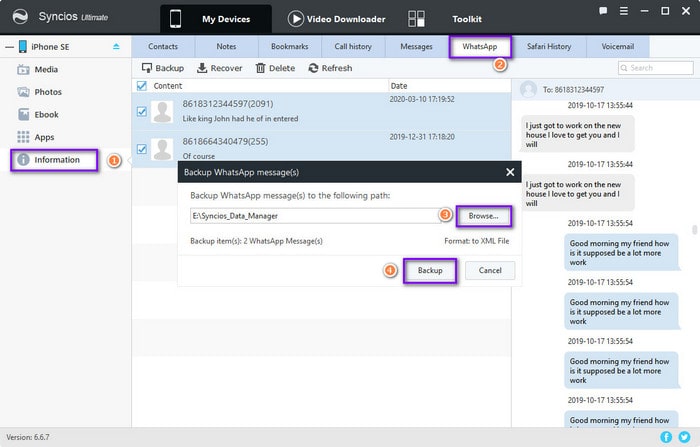Open the hamburger menu icon
This screenshot has height=447, width=700.
(x=624, y=11)
